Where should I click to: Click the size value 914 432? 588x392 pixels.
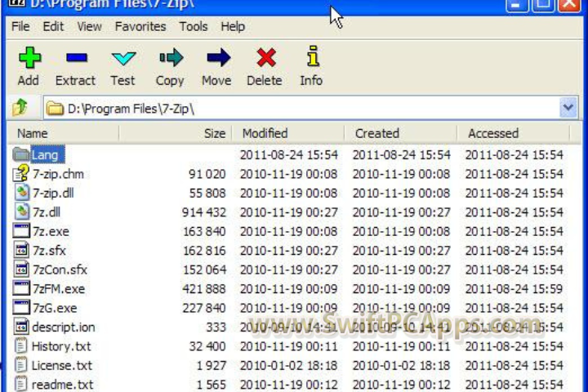click(204, 212)
